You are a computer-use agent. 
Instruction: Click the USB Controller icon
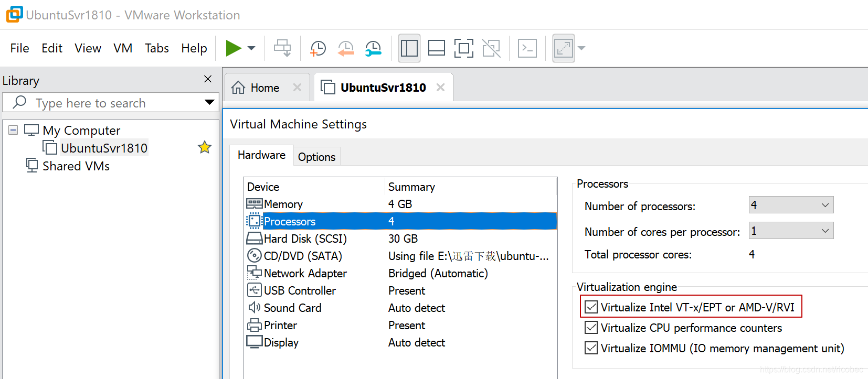(x=255, y=290)
